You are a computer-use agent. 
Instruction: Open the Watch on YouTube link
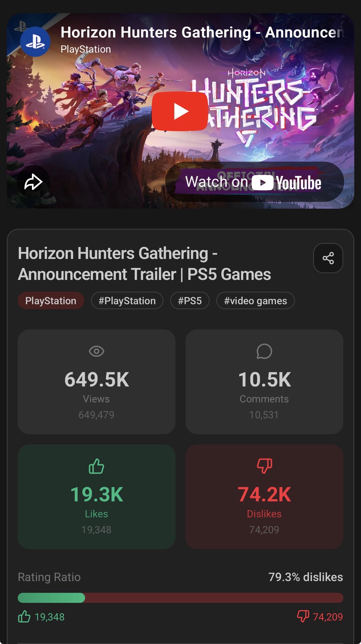point(254,182)
